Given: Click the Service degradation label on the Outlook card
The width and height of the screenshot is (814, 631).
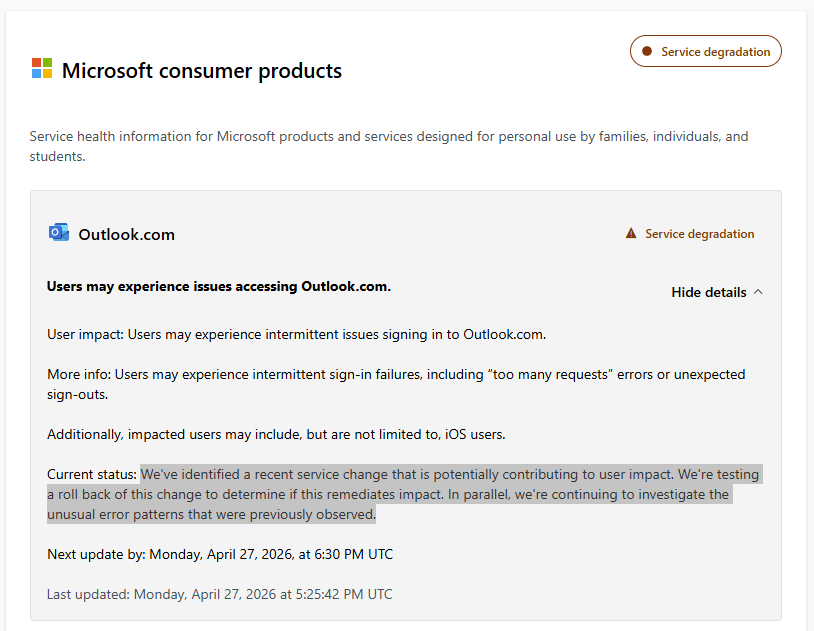Looking at the screenshot, I should [x=699, y=233].
